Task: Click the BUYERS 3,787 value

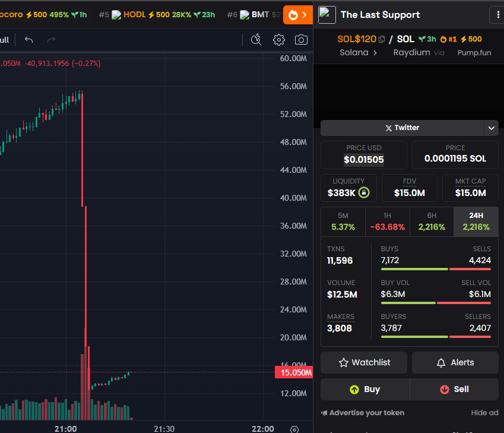Action: [x=391, y=328]
